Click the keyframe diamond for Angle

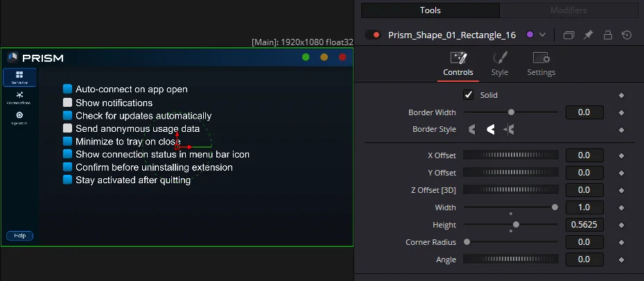coord(621,259)
